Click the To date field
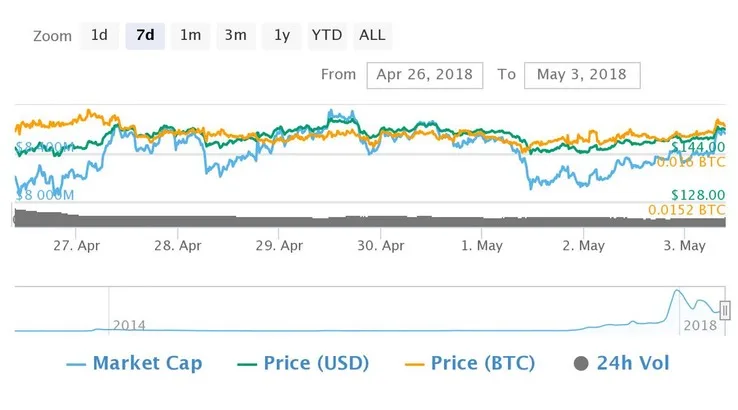 pos(581,75)
